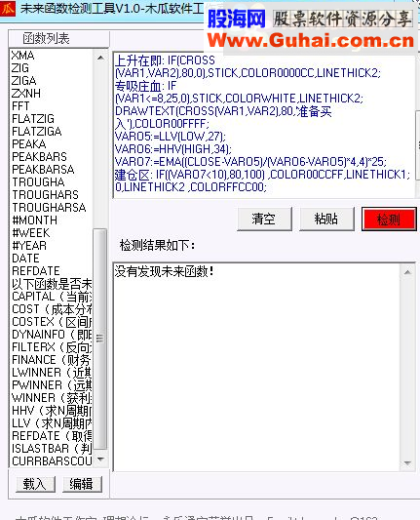Image resolution: width=420 pixels, height=520 pixels.
Task: Select PWINNER（远期 list entry
Action: pos(52,384)
